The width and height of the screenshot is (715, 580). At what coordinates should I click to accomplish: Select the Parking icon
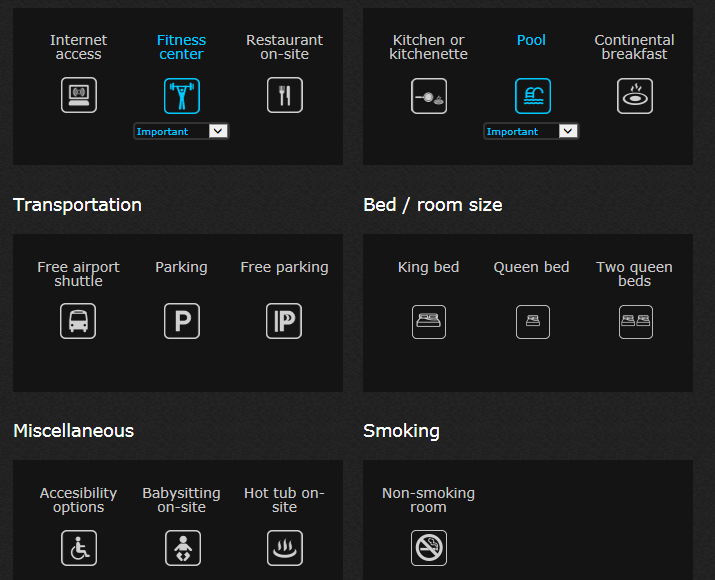click(182, 321)
